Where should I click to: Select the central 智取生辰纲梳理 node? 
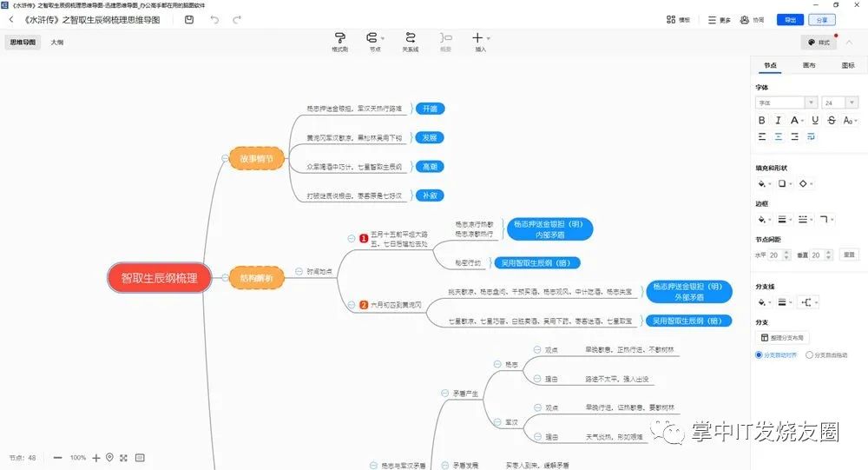point(160,278)
